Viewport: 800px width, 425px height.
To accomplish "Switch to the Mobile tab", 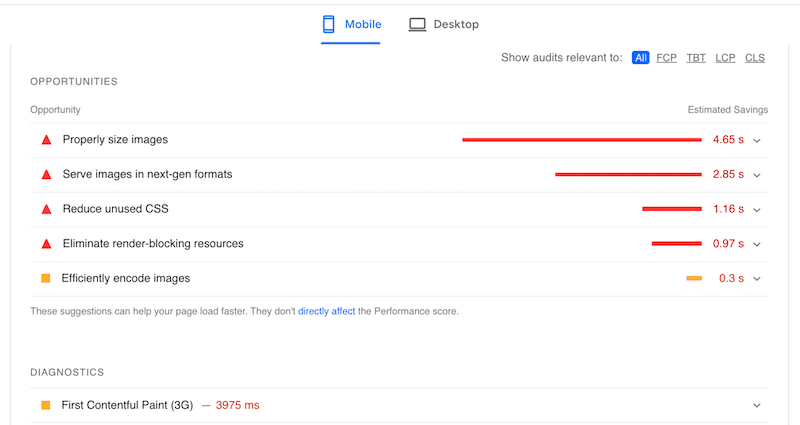I will 351,24.
